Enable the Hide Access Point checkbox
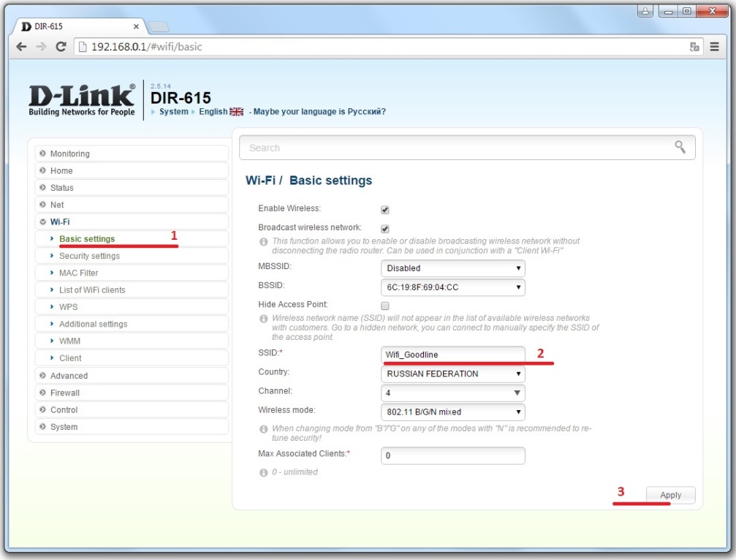Image resolution: width=736 pixels, height=560 pixels. [x=385, y=306]
